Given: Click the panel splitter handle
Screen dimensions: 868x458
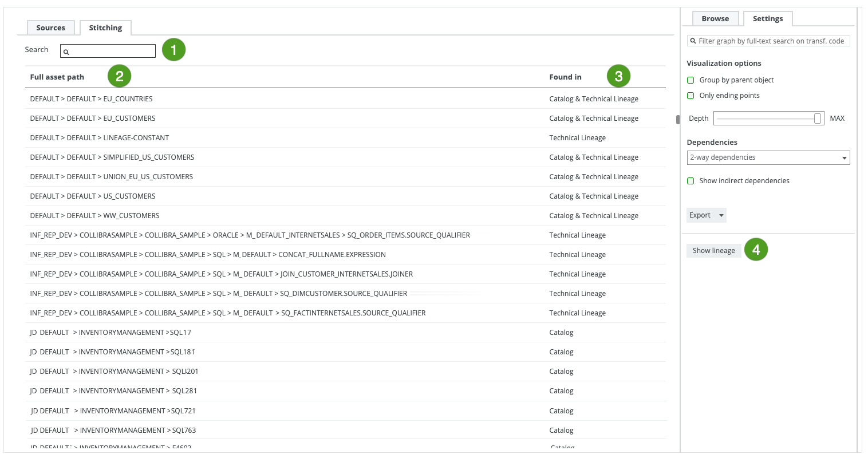Looking at the screenshot, I should pyautogui.click(x=678, y=120).
